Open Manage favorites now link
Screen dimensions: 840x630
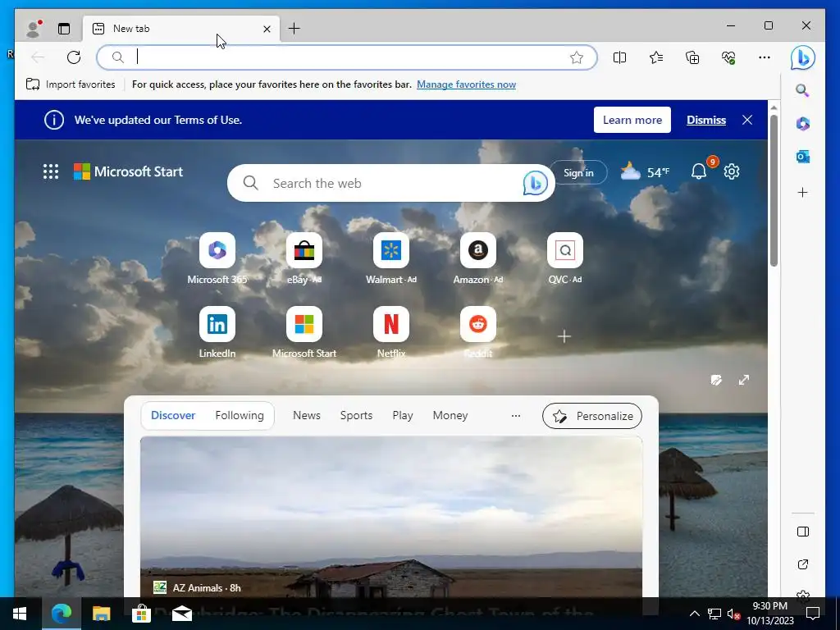click(x=466, y=84)
